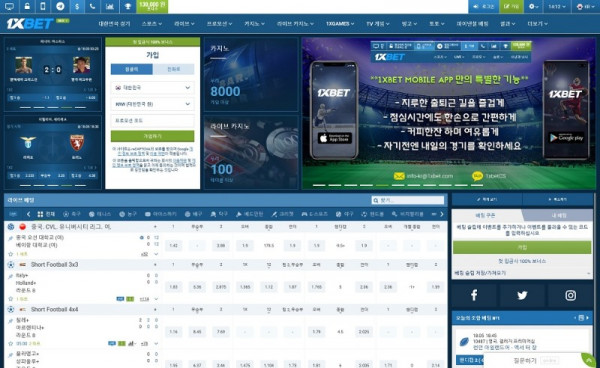Open the 라이브 카지노 100 promo tile
The width and height of the screenshot is (600, 368).
[251, 152]
